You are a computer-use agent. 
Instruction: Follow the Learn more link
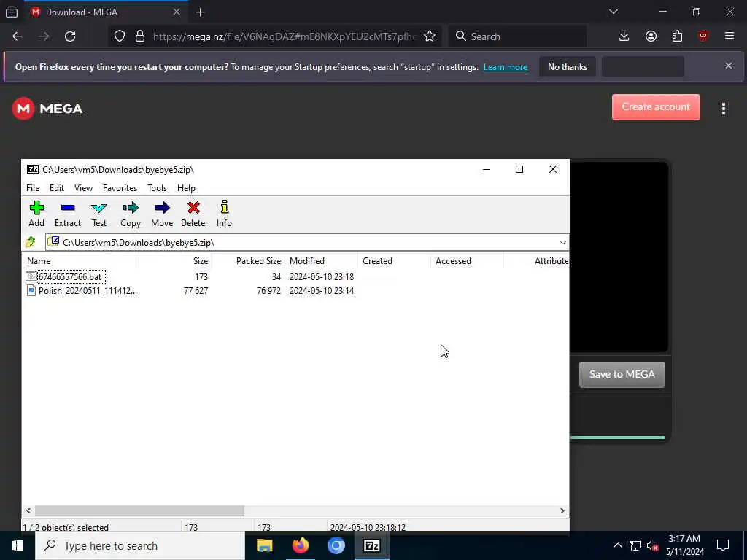coord(506,67)
